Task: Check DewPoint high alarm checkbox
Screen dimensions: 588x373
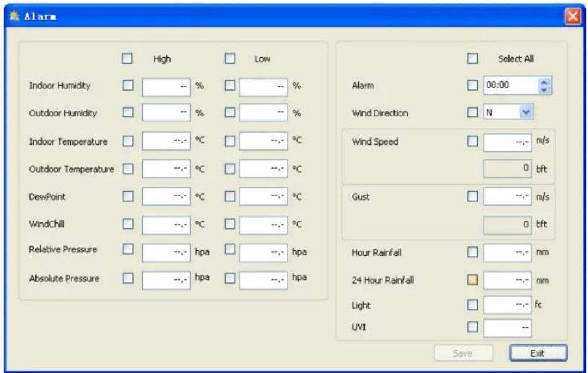Action: click(x=128, y=196)
